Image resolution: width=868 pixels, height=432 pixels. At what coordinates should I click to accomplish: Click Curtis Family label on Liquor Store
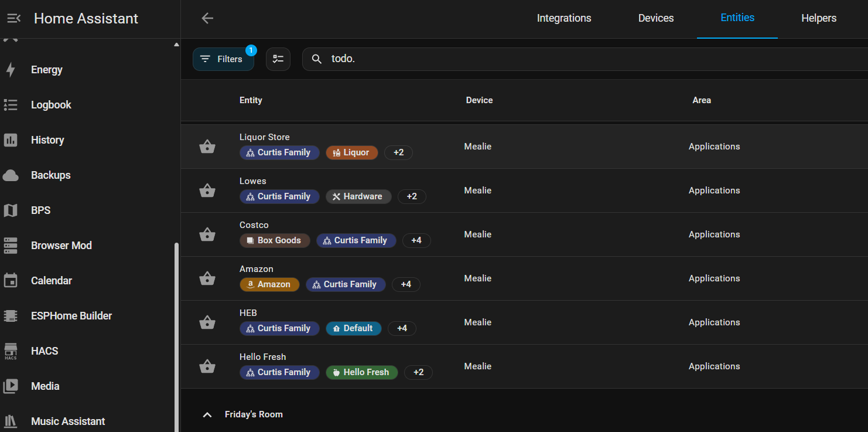[x=279, y=152]
